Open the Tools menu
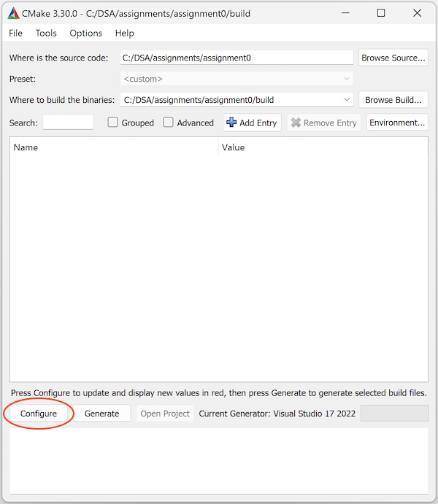This screenshot has height=504, width=438. (x=46, y=33)
